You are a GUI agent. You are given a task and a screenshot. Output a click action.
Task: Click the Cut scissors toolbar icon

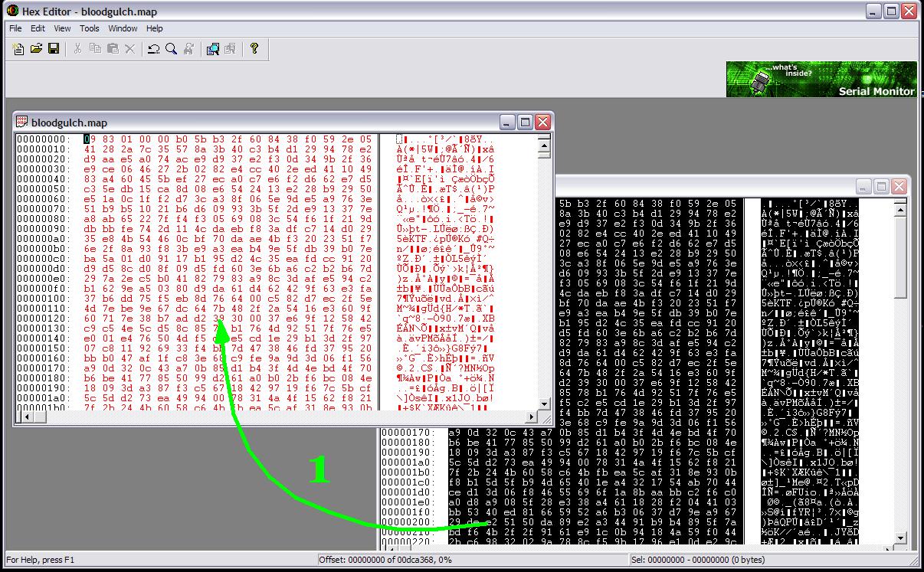[77, 49]
